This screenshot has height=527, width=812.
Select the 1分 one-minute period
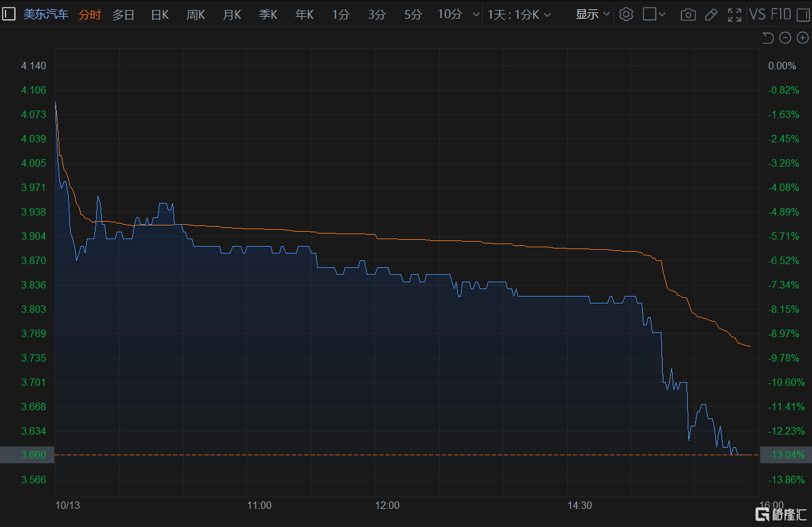pos(340,14)
